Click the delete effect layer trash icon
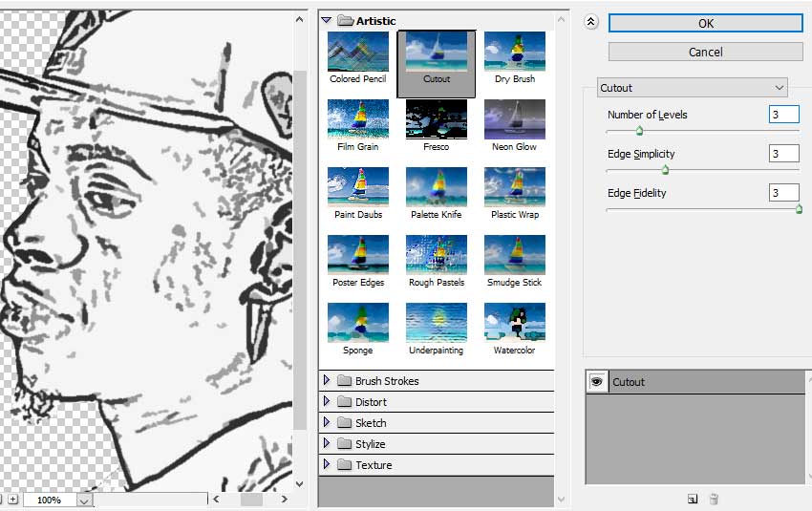 click(x=714, y=500)
